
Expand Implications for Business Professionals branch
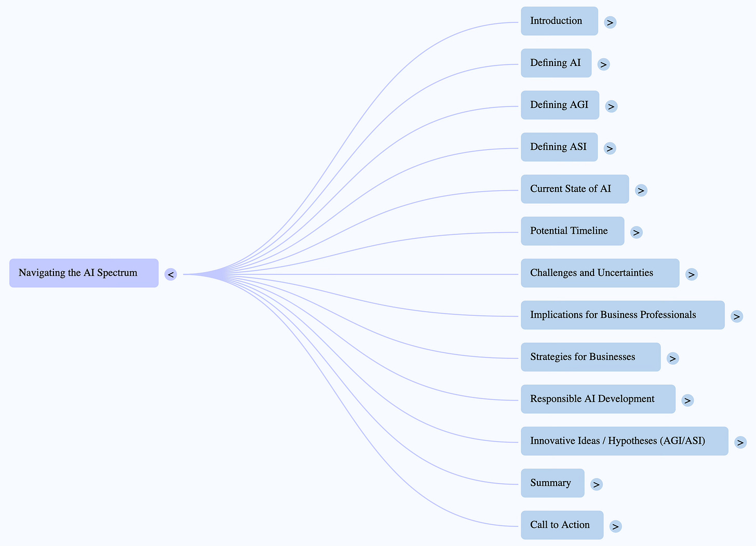pyautogui.click(x=736, y=316)
